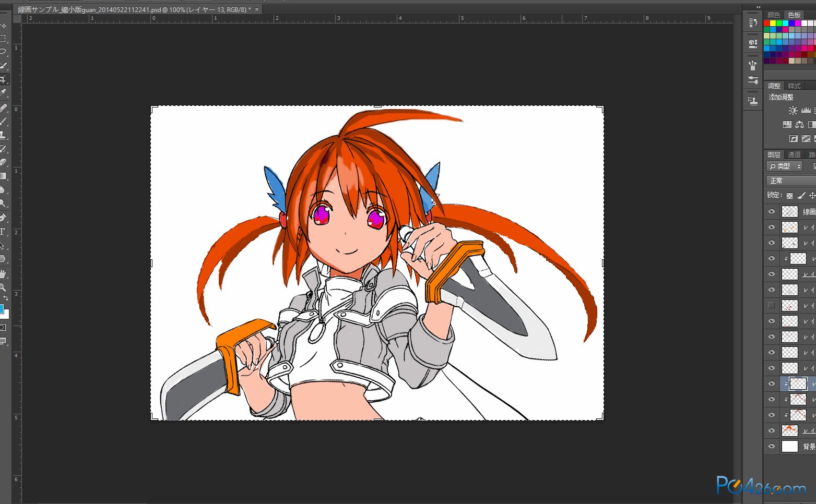Viewport: 816px width, 504px height.
Task: Swap foreground and background colors
Action: 6,298
